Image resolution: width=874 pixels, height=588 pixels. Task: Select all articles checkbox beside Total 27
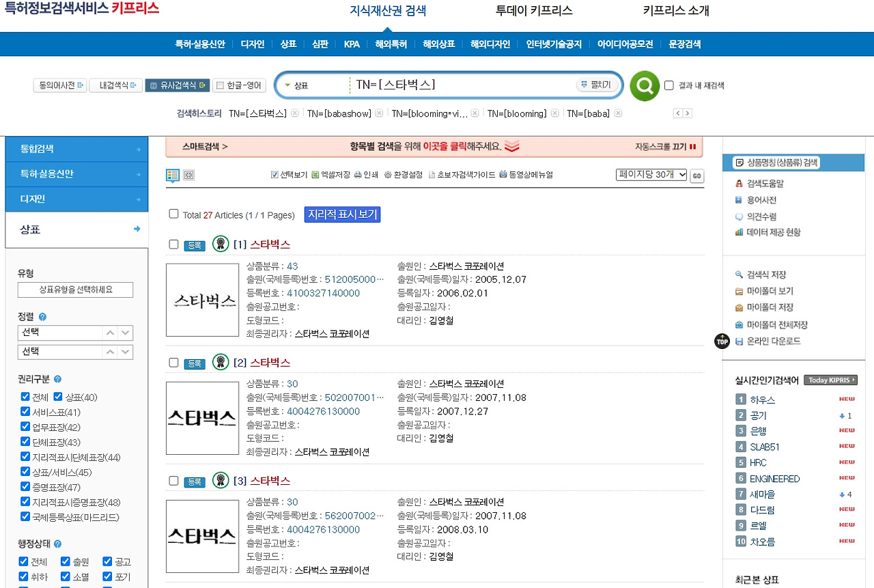click(173, 214)
